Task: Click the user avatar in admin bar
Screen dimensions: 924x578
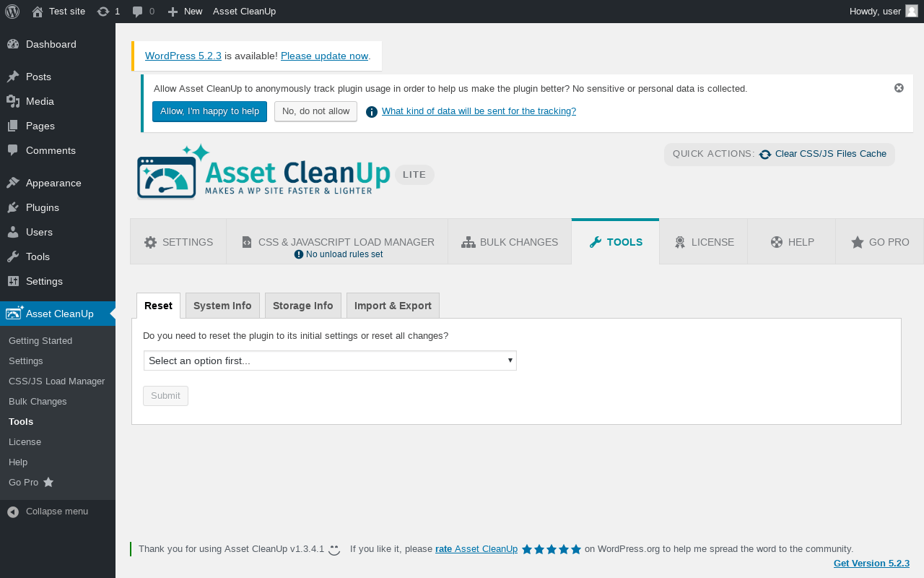Action: pos(912,11)
